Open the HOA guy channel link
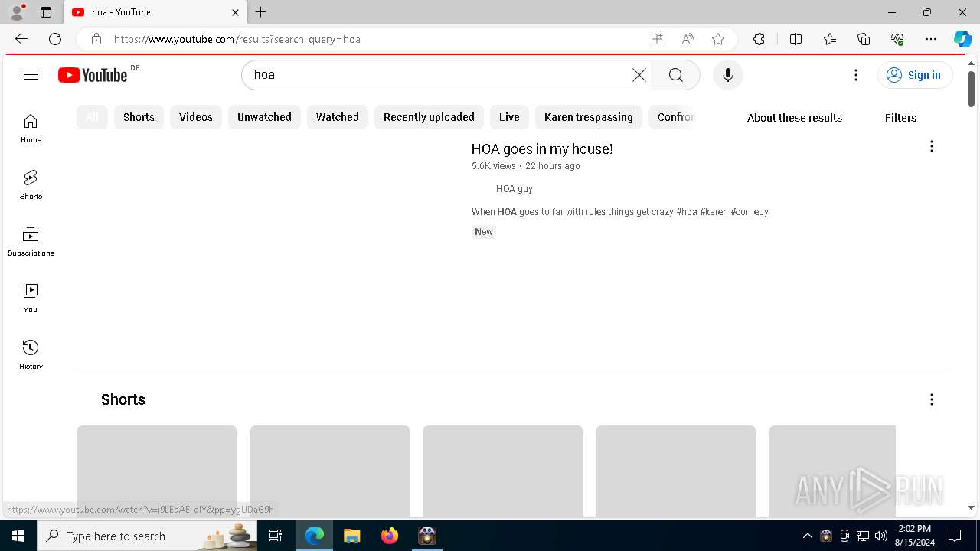The width and height of the screenshot is (980, 551). pyautogui.click(x=514, y=189)
